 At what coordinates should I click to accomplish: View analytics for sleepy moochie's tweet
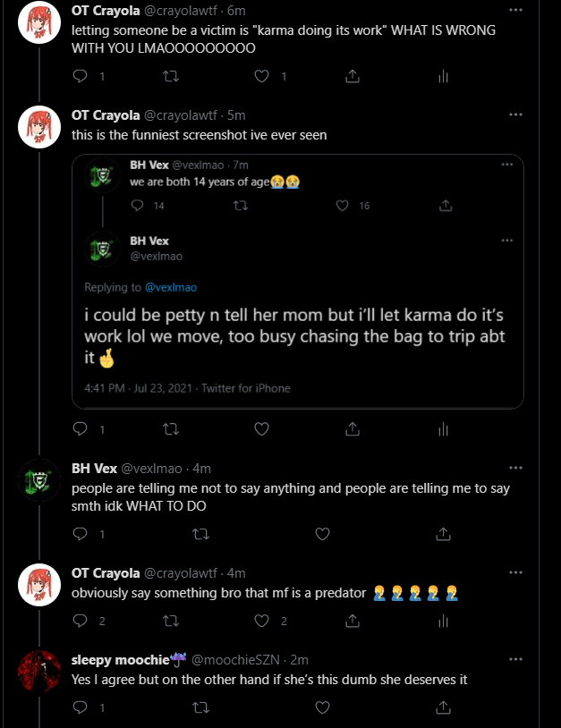point(443,708)
